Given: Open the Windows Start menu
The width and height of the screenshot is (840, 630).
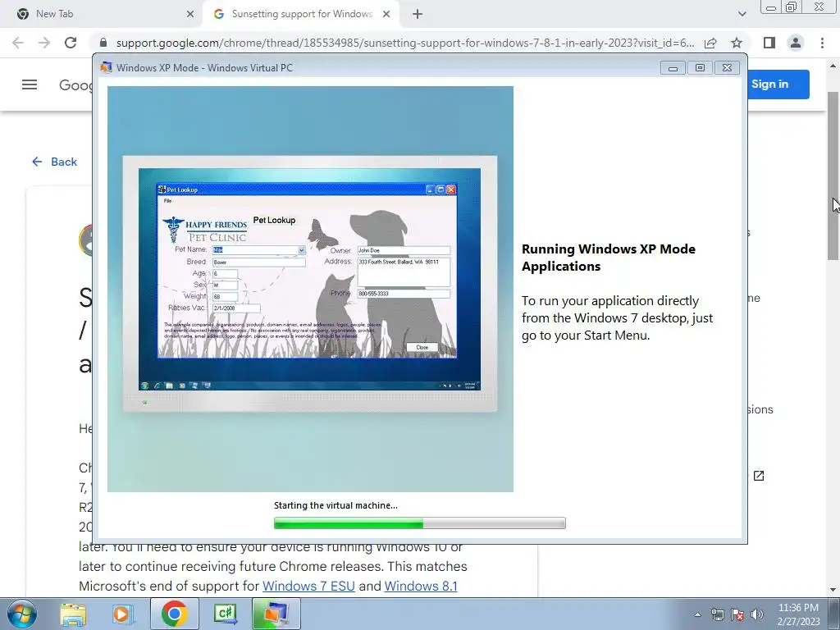Looking at the screenshot, I should click(x=21, y=614).
